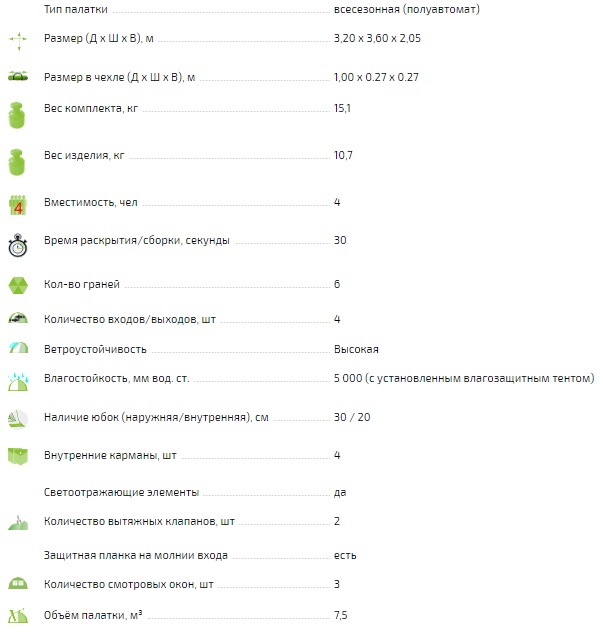Click the water resistance value 5 000 text
The width and height of the screenshot is (603, 633).
tap(348, 379)
